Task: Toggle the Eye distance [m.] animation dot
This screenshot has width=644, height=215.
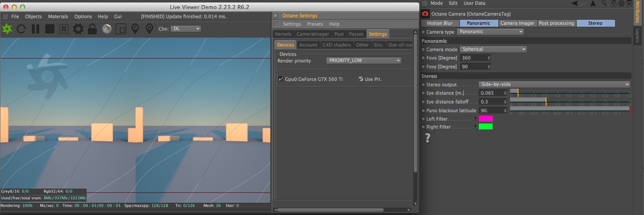Action: pyautogui.click(x=423, y=93)
